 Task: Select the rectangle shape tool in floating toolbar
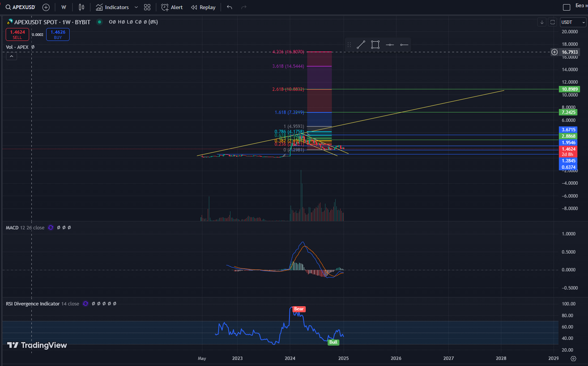[375, 45]
